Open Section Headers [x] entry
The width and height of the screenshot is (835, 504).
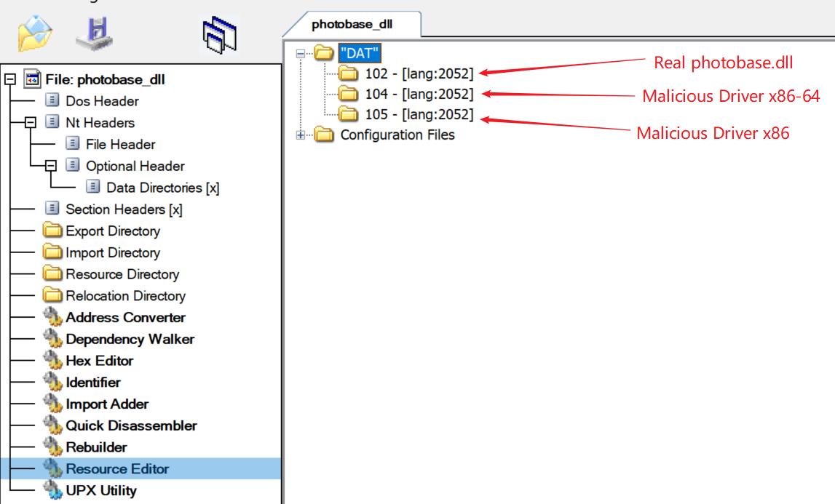[124, 209]
